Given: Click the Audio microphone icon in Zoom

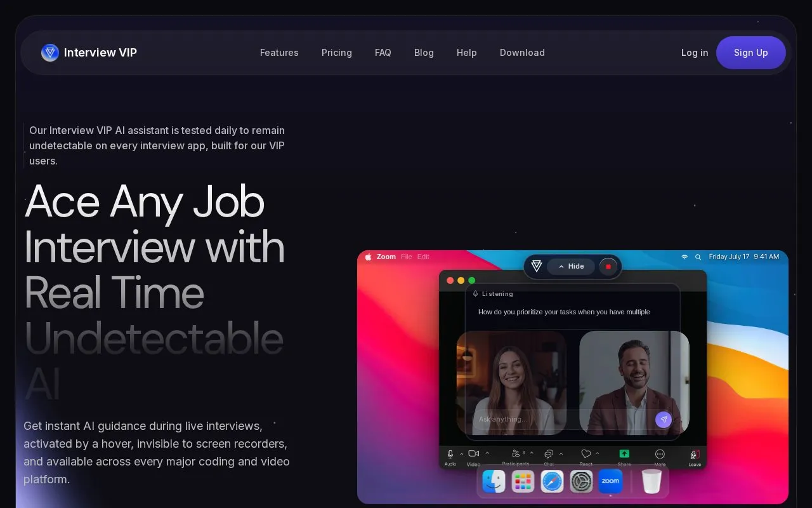Looking at the screenshot, I should [450, 454].
